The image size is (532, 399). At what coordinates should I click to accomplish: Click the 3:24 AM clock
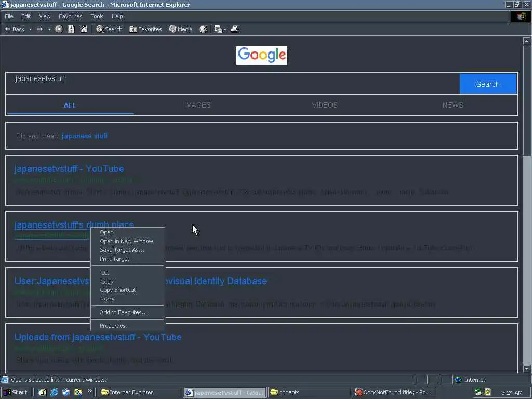[x=512, y=393]
